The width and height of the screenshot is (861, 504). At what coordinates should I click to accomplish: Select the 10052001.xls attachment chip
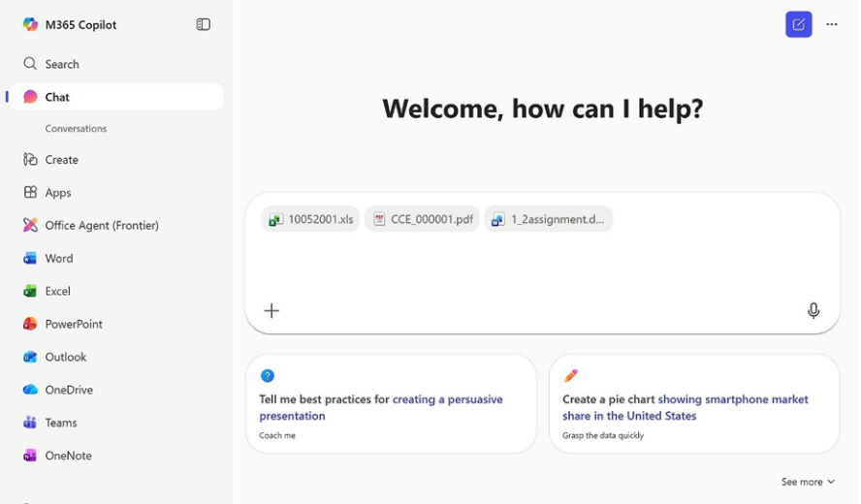pyautogui.click(x=311, y=219)
